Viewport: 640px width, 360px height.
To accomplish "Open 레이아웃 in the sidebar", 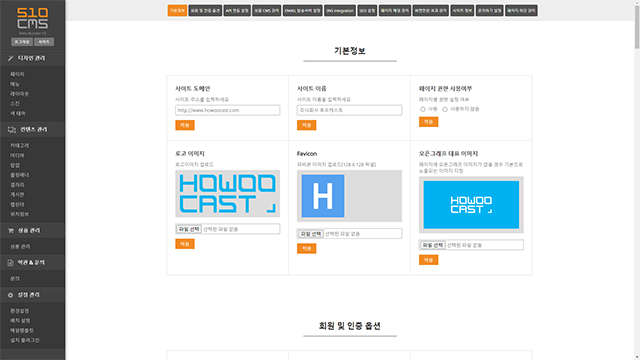I will coord(20,94).
